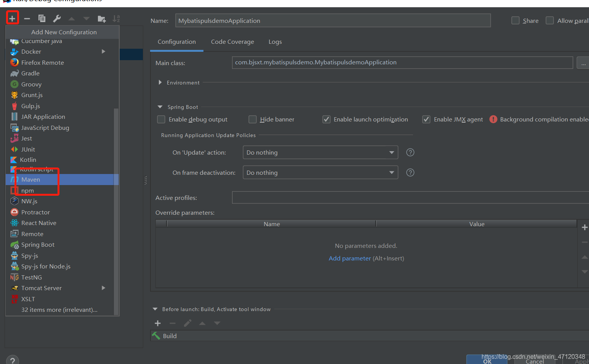Click the Gulp.js icon in the list
This screenshot has height=364, width=589.
tap(14, 106)
